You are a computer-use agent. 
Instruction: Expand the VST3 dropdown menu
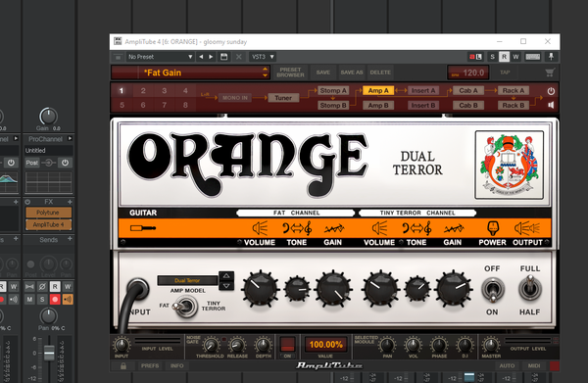coord(263,57)
